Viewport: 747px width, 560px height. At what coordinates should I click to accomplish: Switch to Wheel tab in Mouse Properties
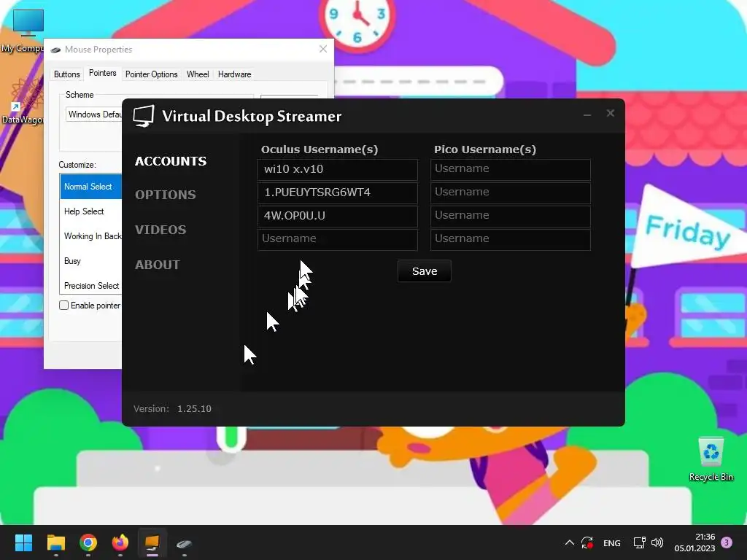pyautogui.click(x=198, y=74)
